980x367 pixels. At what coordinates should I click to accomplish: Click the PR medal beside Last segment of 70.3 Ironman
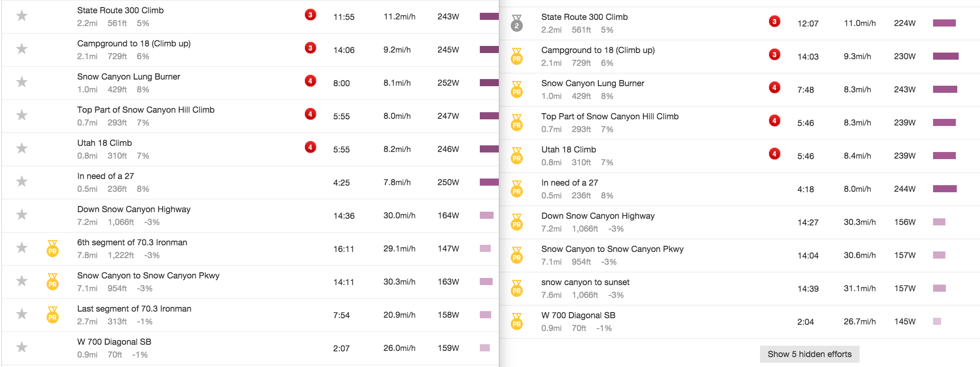tap(53, 315)
